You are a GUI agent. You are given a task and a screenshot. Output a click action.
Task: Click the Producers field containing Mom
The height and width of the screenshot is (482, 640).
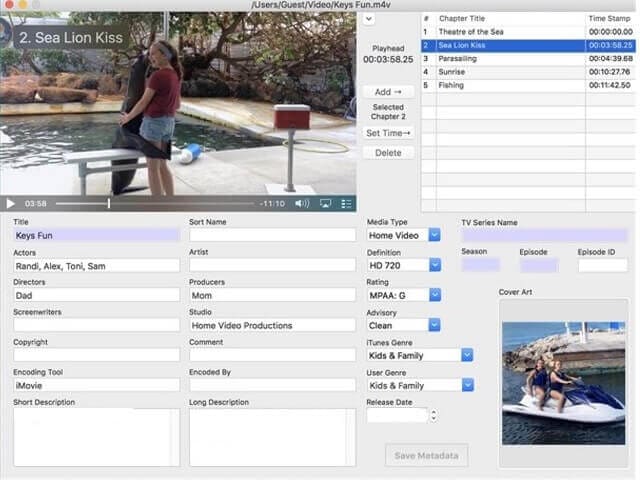(272, 295)
